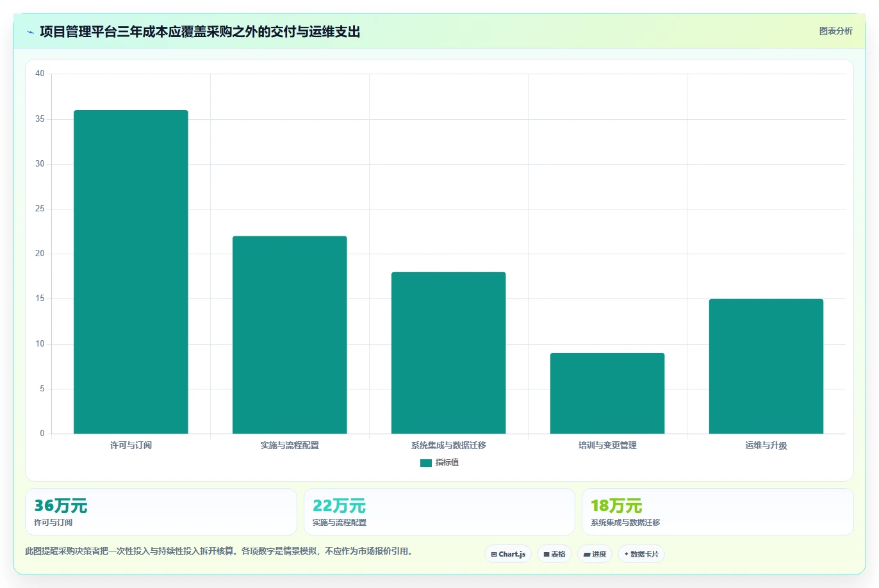Select the 实施与流程配置 bar in chart
The width and height of the screenshot is (879, 588).
tap(290, 335)
